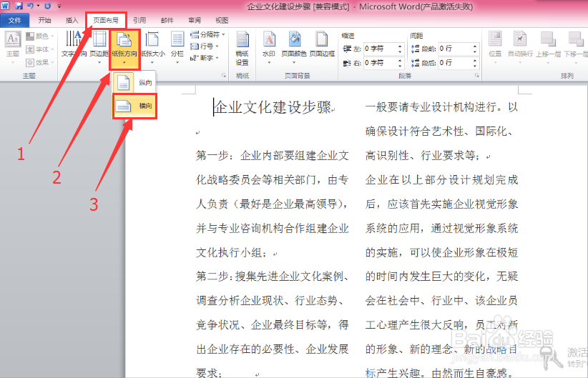Open the 效果 theme effects dropdown
The width and height of the screenshot is (588, 378).
pos(40,62)
